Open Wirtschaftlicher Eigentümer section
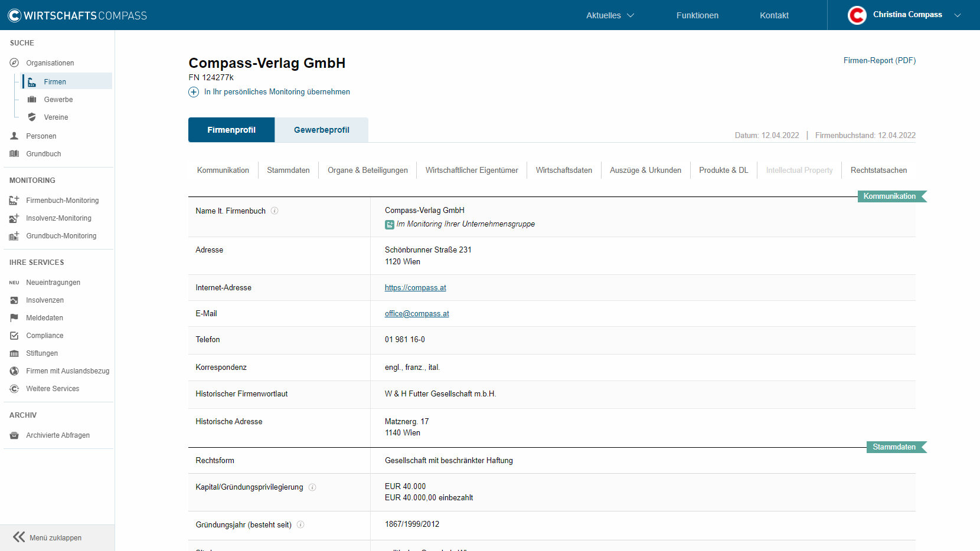This screenshot has width=980, height=551. (x=472, y=170)
